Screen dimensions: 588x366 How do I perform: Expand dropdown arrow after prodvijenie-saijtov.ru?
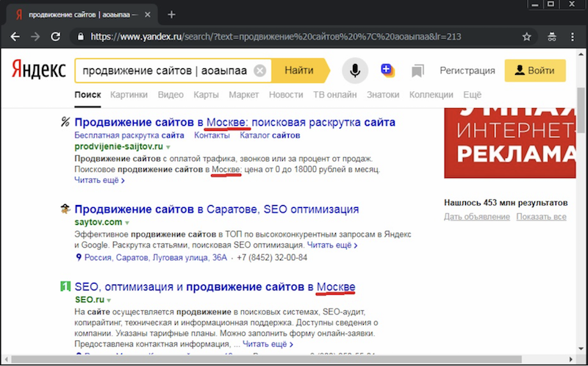168,147
